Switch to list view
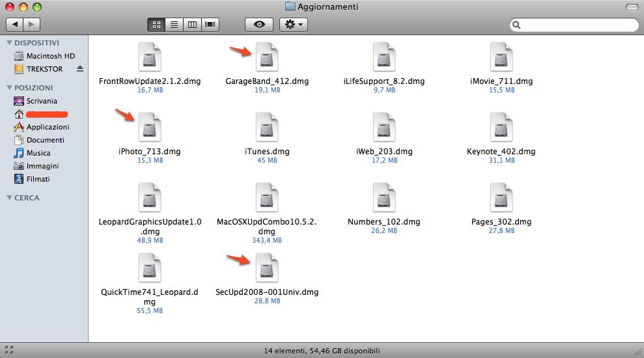This screenshot has width=644, height=358. pos(174,25)
